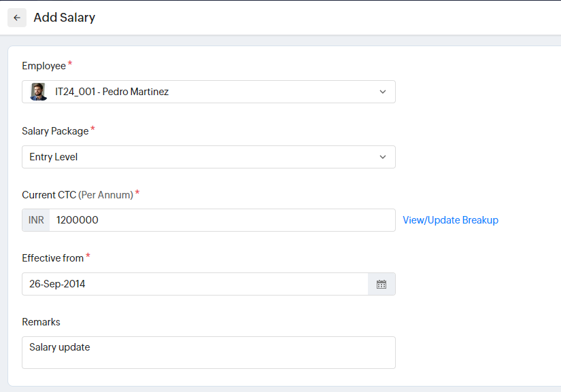The width and height of the screenshot is (561, 392).
Task: Click the (Per Annum) hint text
Action: 105,195
